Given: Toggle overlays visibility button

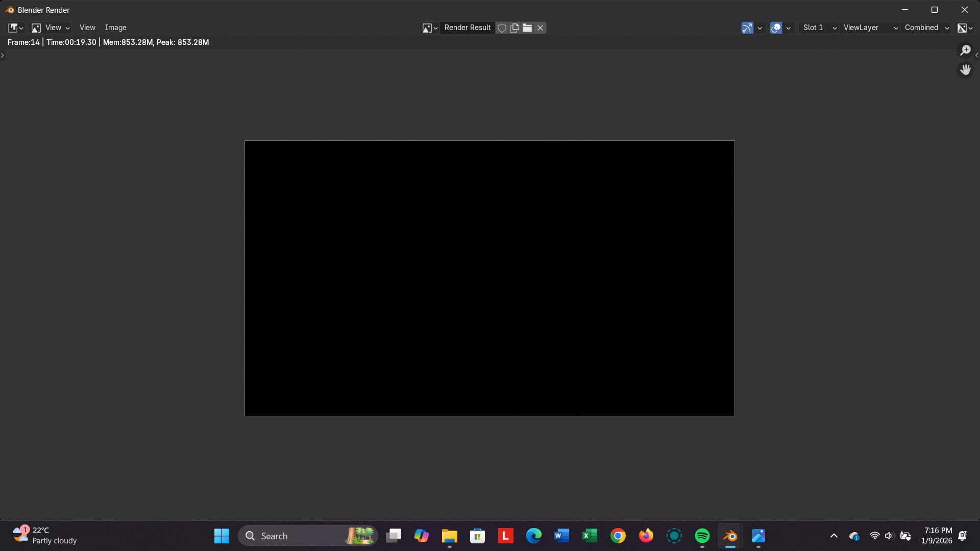Looking at the screenshot, I should [x=776, y=28].
